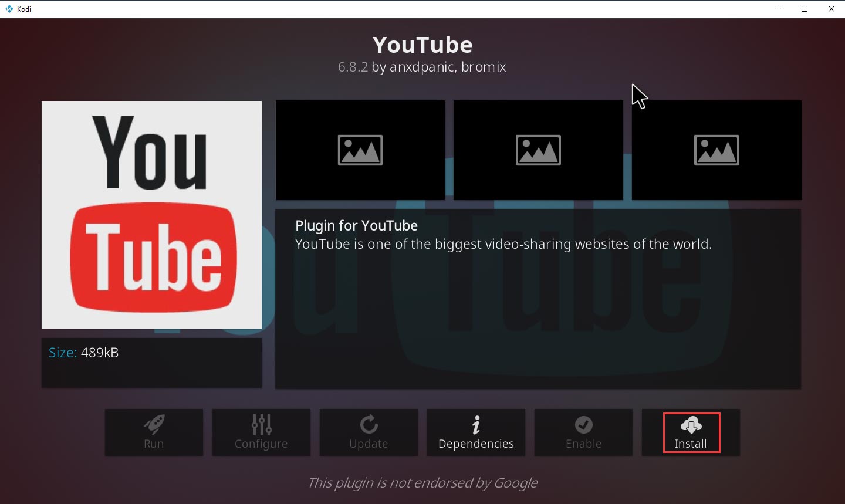
Task: Click the YouTube addon title heading
Action: click(x=422, y=45)
